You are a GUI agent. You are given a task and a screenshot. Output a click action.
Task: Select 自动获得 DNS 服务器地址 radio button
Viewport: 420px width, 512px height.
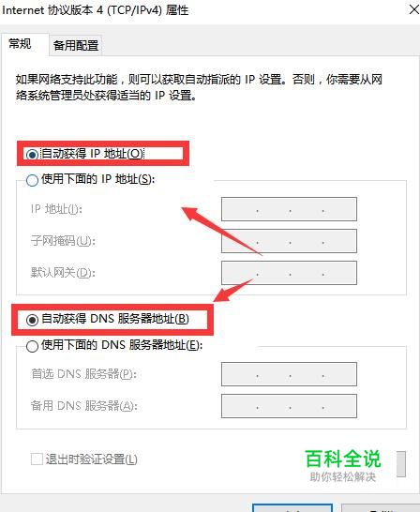(32, 320)
